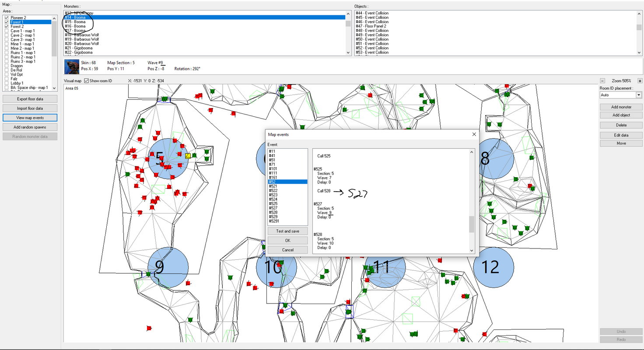The width and height of the screenshot is (644, 350).
Task: Click the zoom out minus button
Action: pyautogui.click(x=602, y=81)
